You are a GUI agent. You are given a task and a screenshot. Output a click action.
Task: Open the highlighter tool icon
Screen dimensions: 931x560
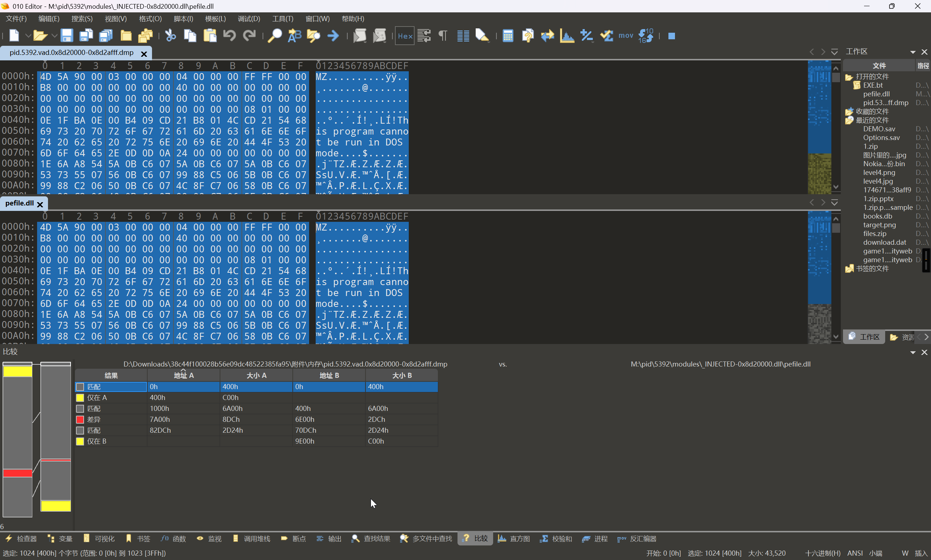tap(482, 36)
